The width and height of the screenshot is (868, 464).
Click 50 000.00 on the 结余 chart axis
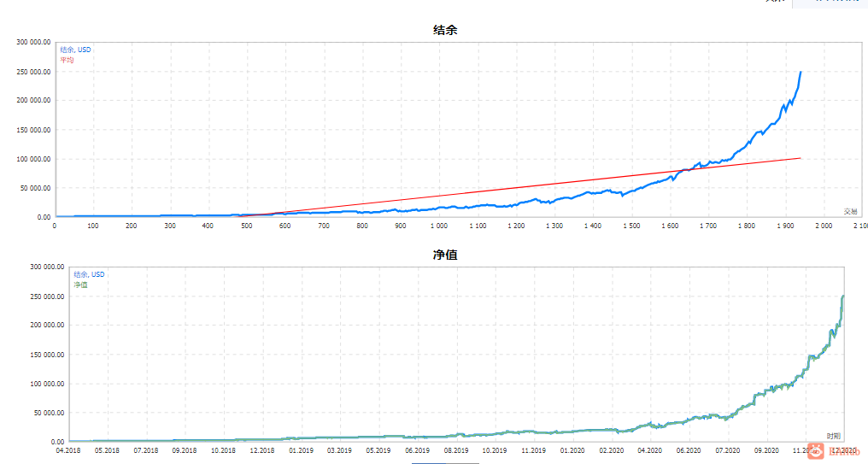(x=35, y=188)
